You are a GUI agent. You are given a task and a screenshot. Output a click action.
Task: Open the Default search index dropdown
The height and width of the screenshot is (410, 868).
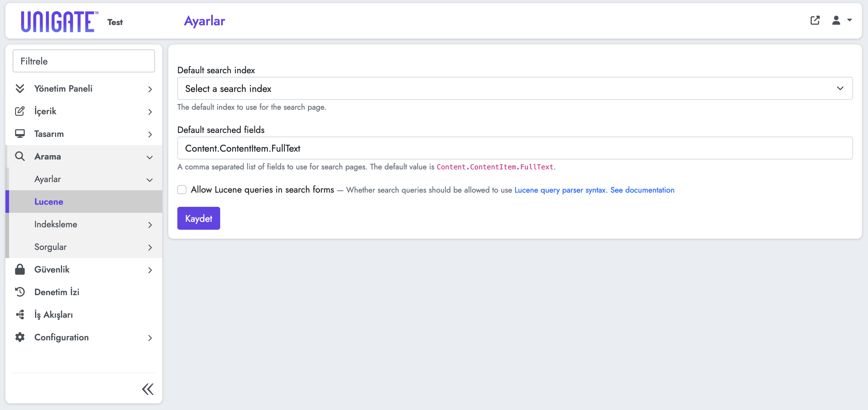tap(515, 88)
